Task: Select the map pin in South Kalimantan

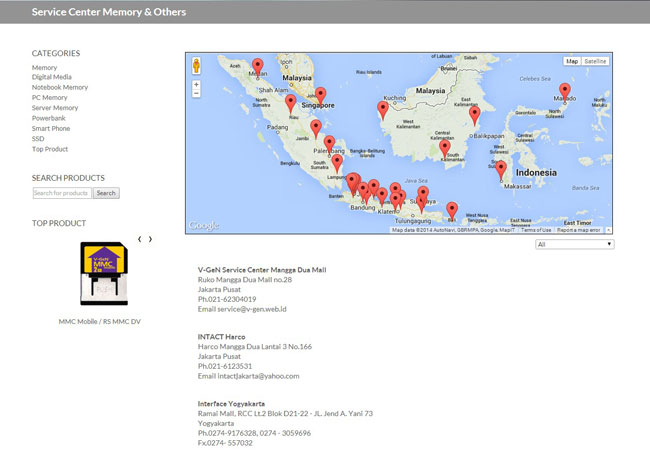Action: pos(445,149)
